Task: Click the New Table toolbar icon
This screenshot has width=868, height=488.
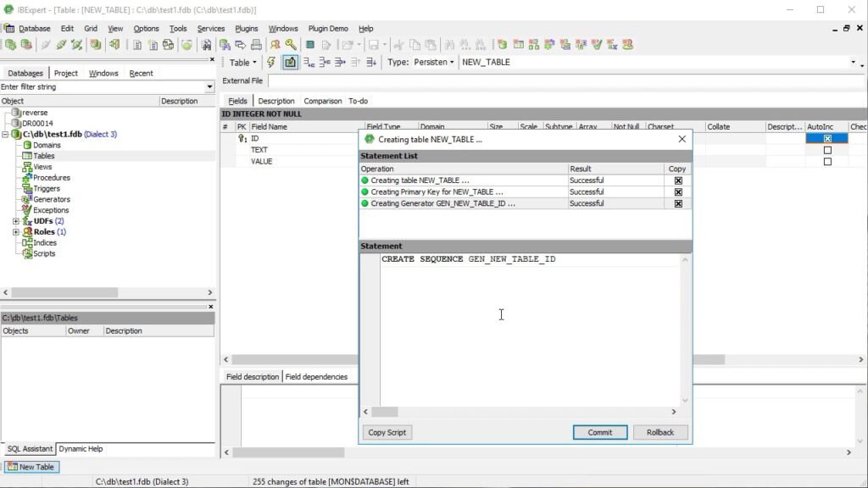Action: pyautogui.click(x=518, y=45)
